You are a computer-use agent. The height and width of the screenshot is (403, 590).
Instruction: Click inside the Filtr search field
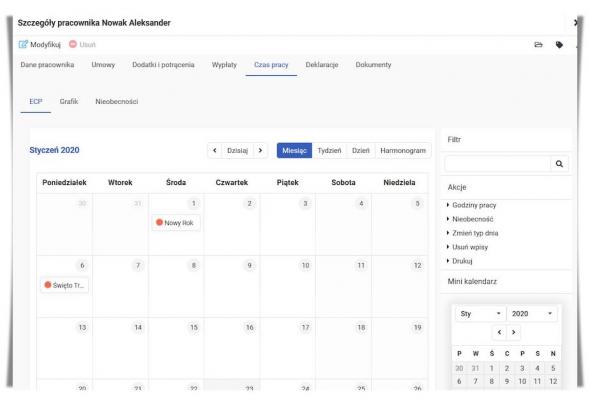pyautogui.click(x=497, y=164)
